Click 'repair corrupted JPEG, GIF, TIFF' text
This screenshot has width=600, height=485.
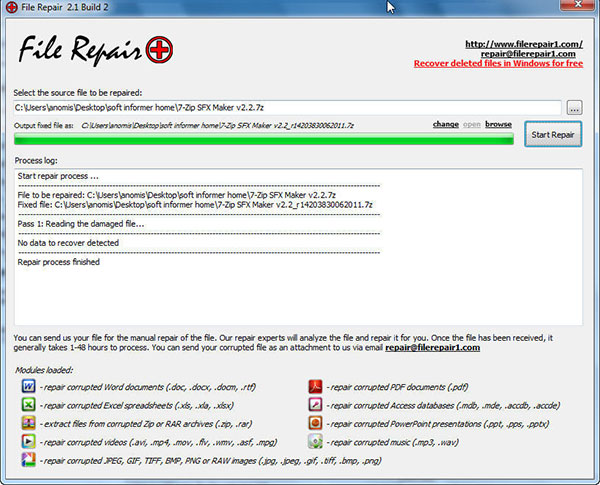(211, 461)
